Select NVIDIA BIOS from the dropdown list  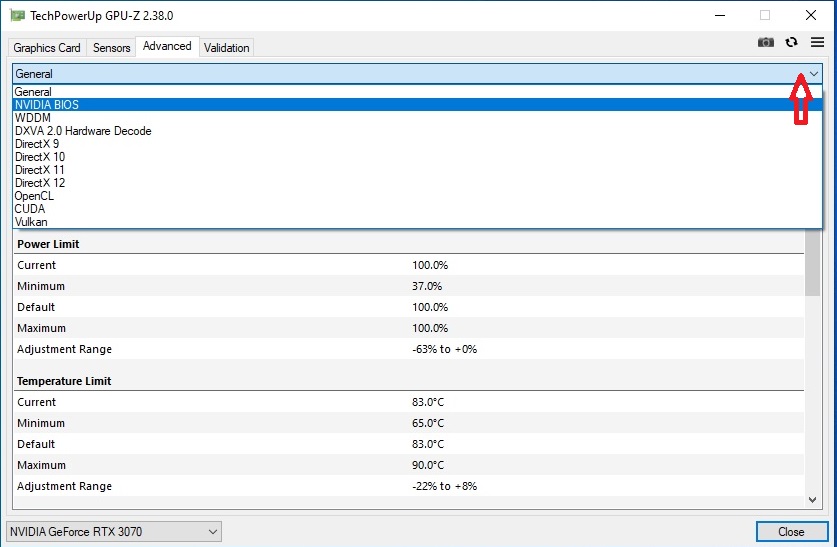47,105
